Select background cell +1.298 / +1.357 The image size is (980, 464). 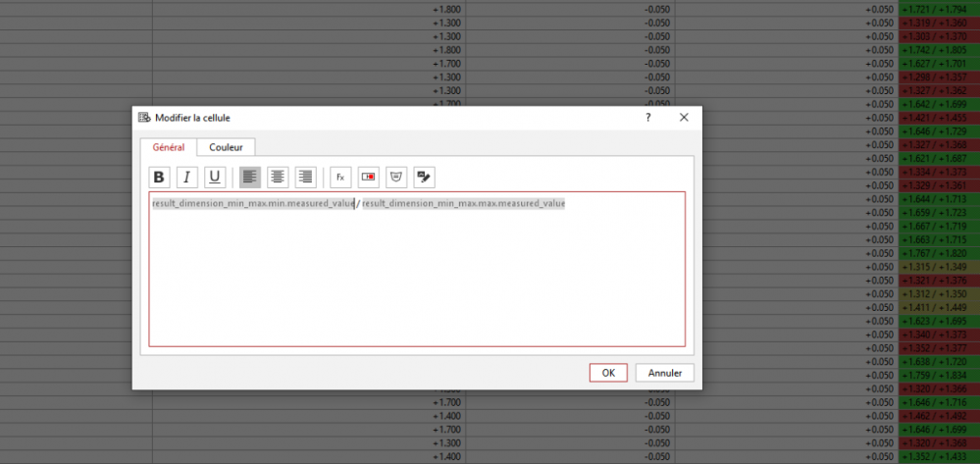coord(939,77)
